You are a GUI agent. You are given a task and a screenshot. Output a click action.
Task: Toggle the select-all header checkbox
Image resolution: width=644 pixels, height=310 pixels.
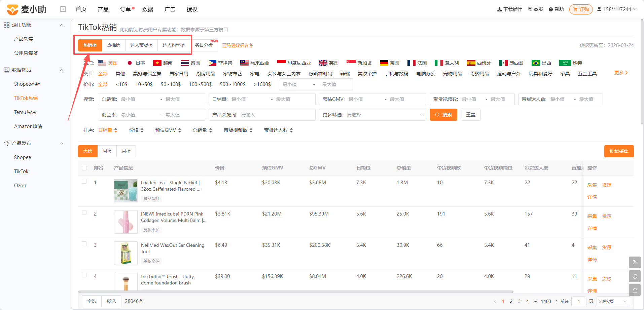[84, 168]
